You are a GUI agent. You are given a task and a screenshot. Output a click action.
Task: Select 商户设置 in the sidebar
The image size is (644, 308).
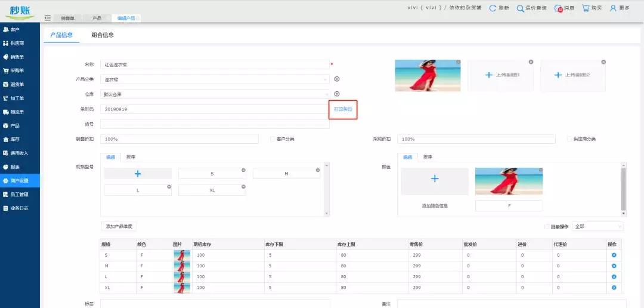click(x=20, y=180)
